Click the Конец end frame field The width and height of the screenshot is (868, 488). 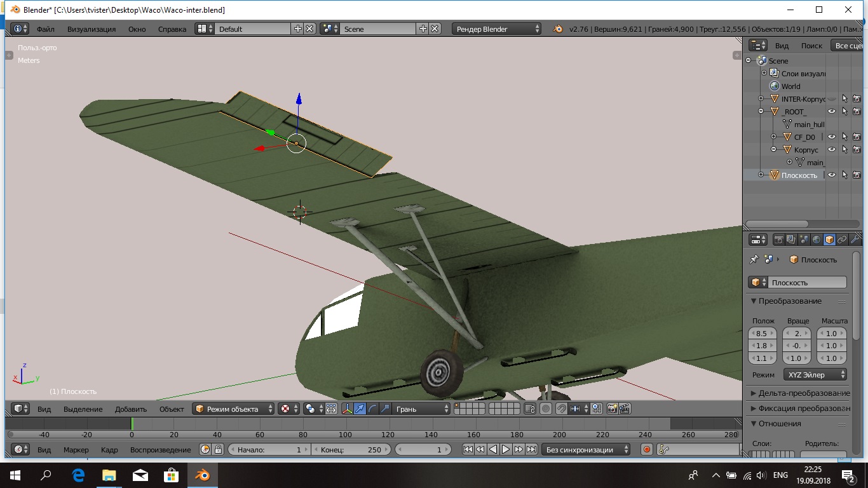coord(351,449)
